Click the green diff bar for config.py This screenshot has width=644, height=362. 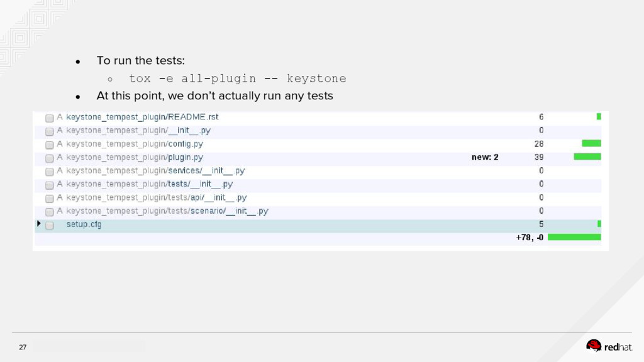pyautogui.click(x=591, y=144)
